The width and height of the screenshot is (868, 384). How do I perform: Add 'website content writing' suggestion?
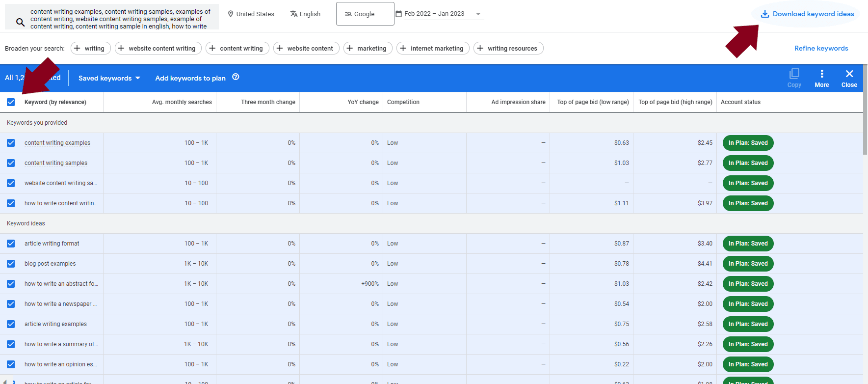click(x=158, y=48)
